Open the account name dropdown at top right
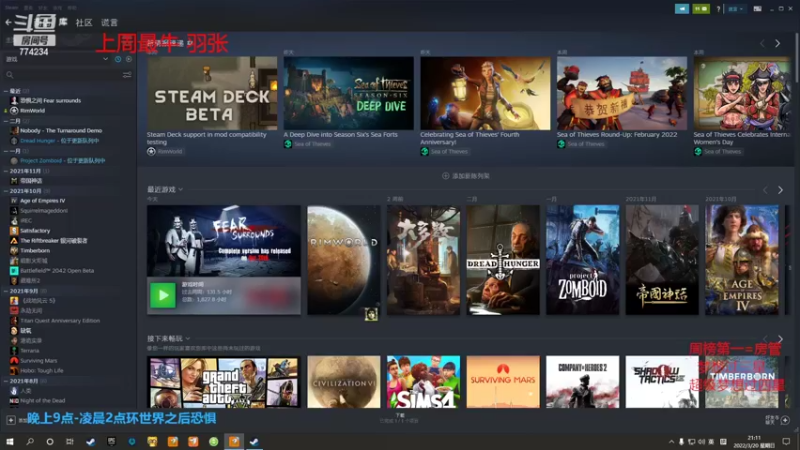The width and height of the screenshot is (800, 450). [735, 9]
